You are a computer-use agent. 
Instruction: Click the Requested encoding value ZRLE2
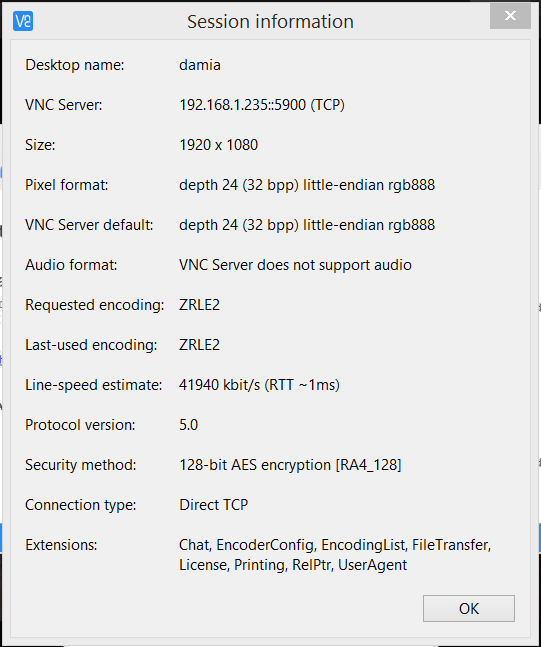coord(199,305)
